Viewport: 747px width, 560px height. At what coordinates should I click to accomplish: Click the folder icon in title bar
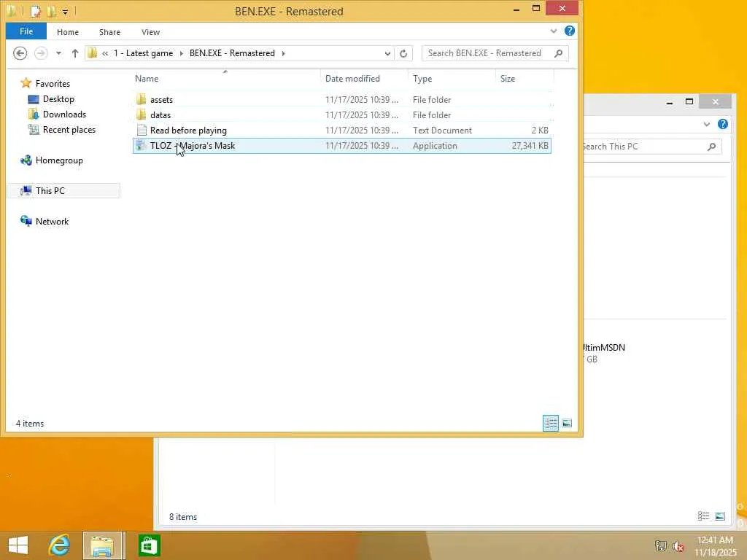click(x=12, y=10)
